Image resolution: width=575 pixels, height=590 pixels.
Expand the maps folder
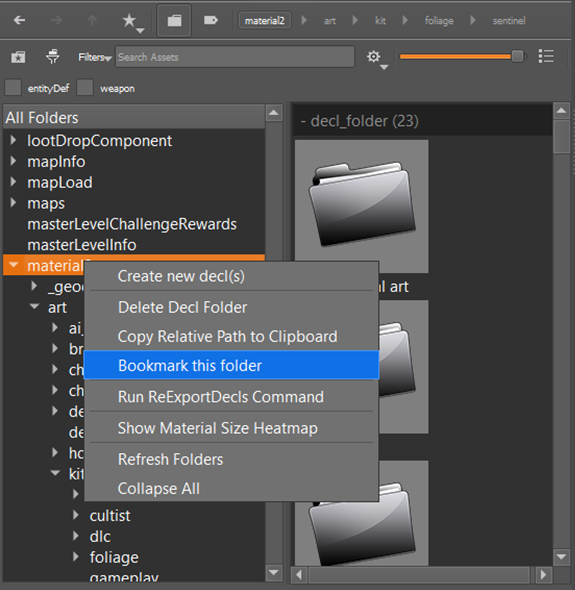[x=14, y=203]
